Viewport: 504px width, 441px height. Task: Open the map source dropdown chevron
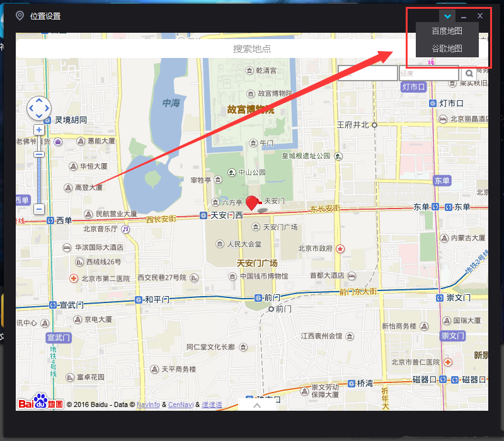point(447,16)
